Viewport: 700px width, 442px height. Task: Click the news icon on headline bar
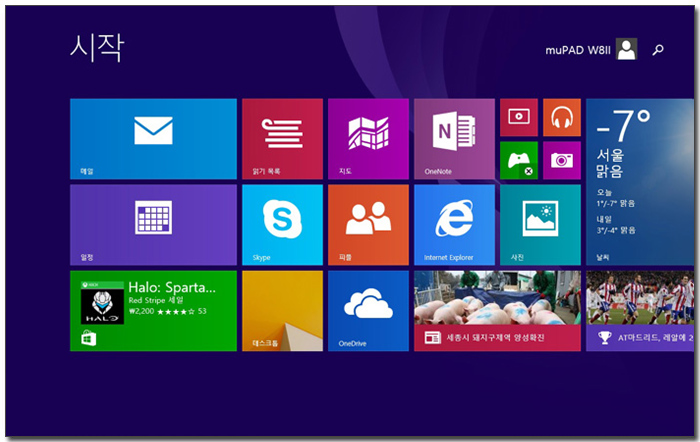[433, 338]
